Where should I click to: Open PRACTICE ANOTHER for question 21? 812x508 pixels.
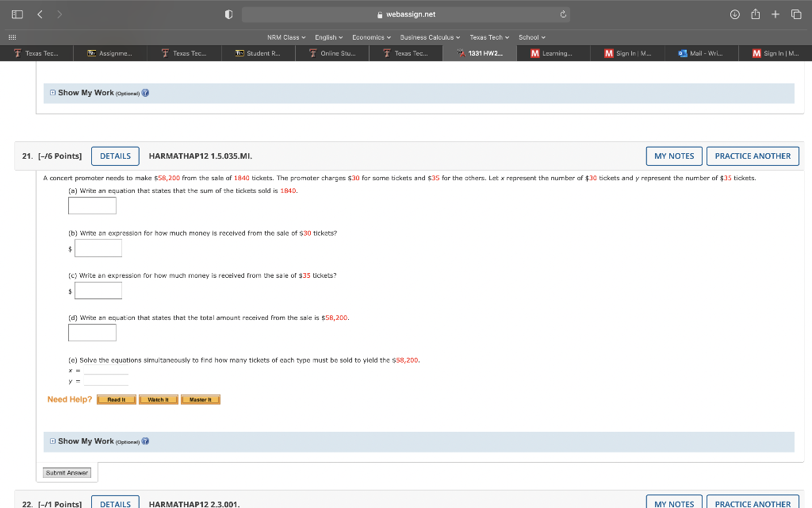tap(753, 156)
